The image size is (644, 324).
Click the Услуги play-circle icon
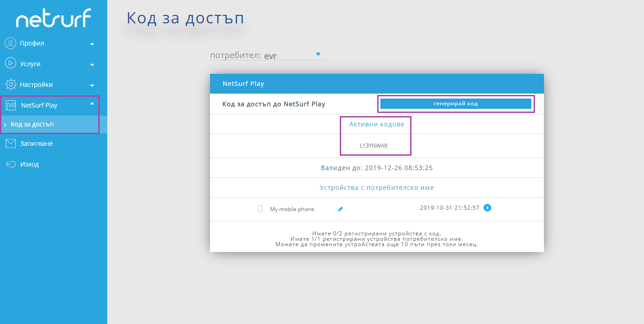pyautogui.click(x=10, y=63)
